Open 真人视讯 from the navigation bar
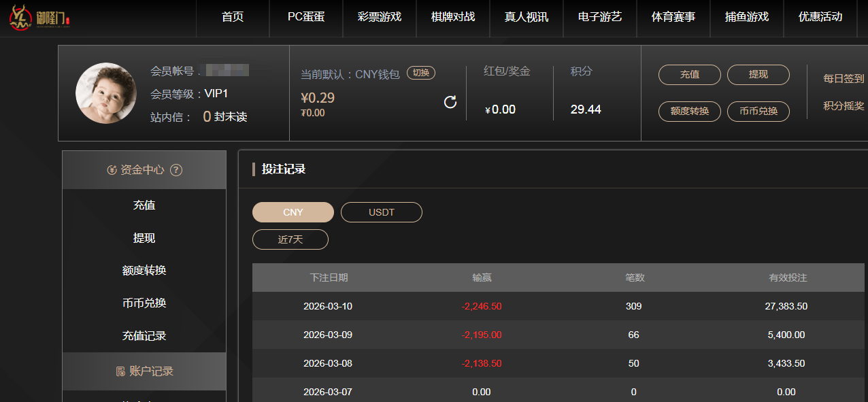 click(527, 17)
